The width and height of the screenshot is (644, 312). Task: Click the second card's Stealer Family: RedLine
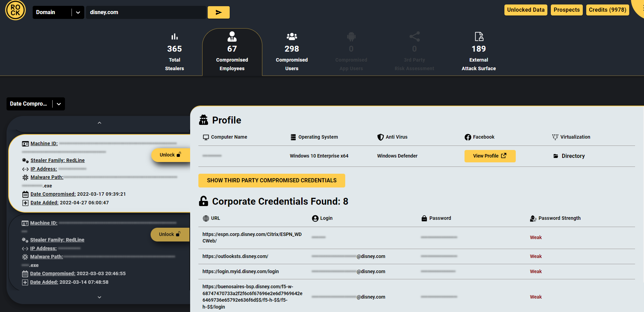(x=57, y=240)
